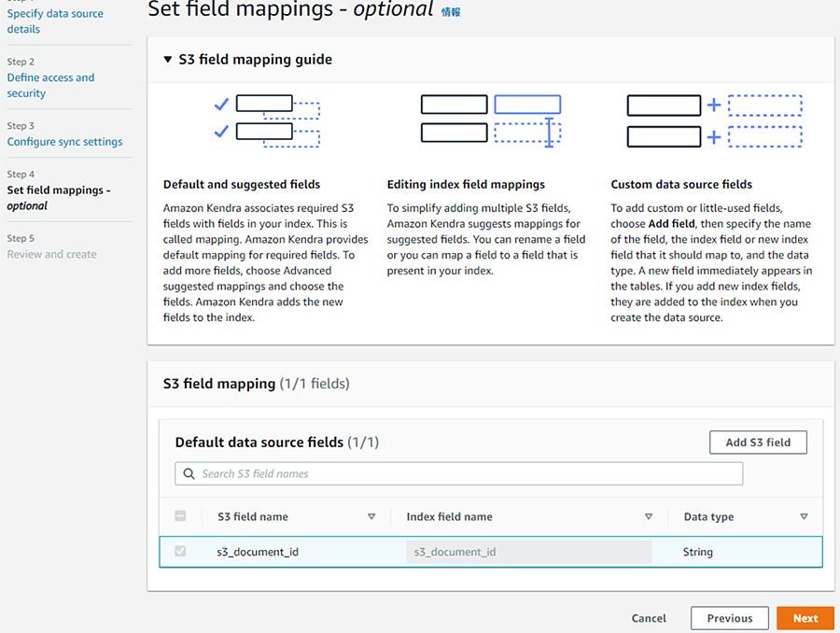
Task: Click the Default data source fields heading
Action: (277, 443)
